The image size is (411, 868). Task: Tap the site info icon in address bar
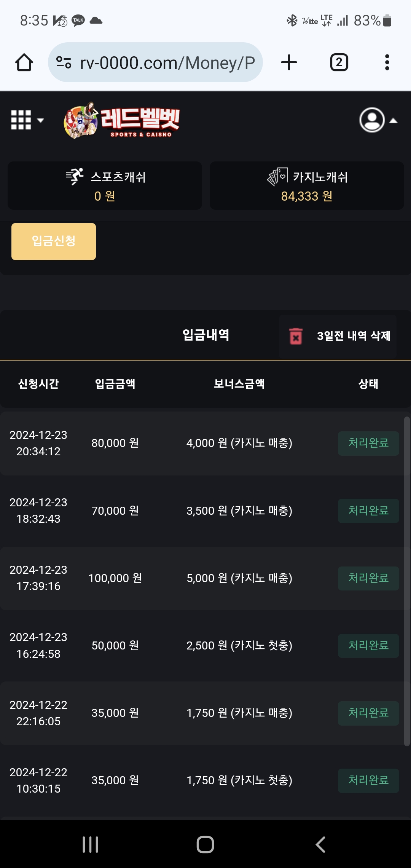pyautogui.click(x=64, y=62)
